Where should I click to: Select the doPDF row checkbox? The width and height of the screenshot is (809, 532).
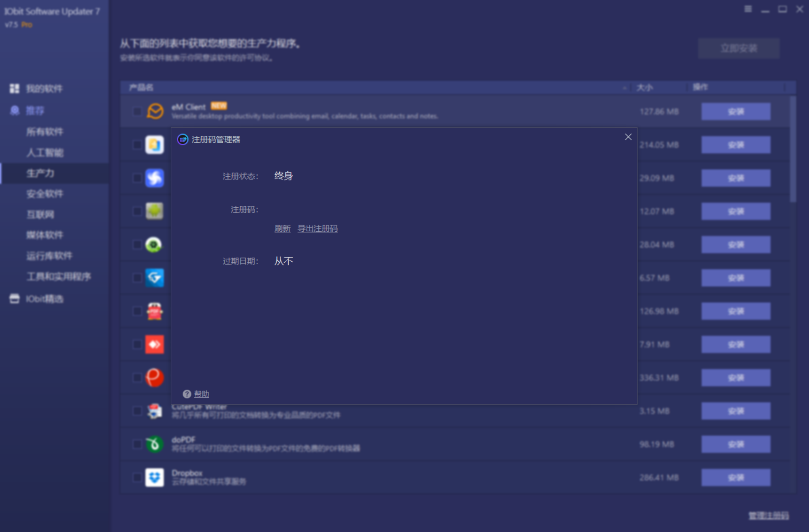pyautogui.click(x=137, y=444)
